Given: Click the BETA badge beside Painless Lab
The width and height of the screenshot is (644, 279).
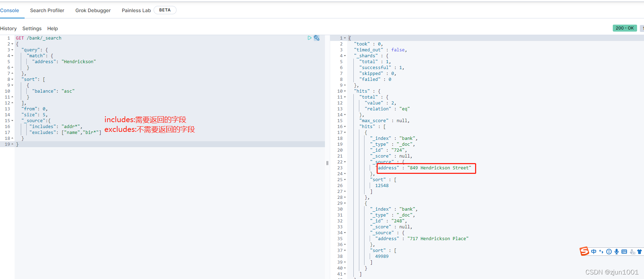Looking at the screenshot, I should [165, 10].
